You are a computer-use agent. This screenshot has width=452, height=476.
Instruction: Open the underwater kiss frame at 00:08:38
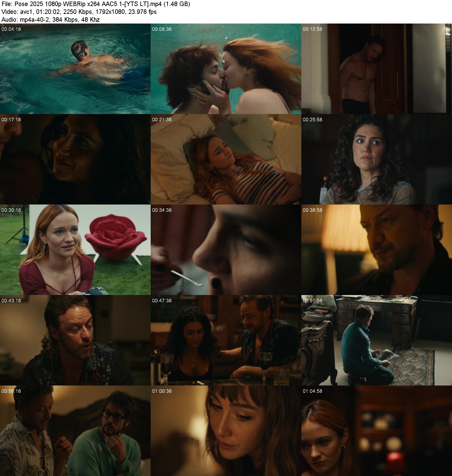point(226,69)
